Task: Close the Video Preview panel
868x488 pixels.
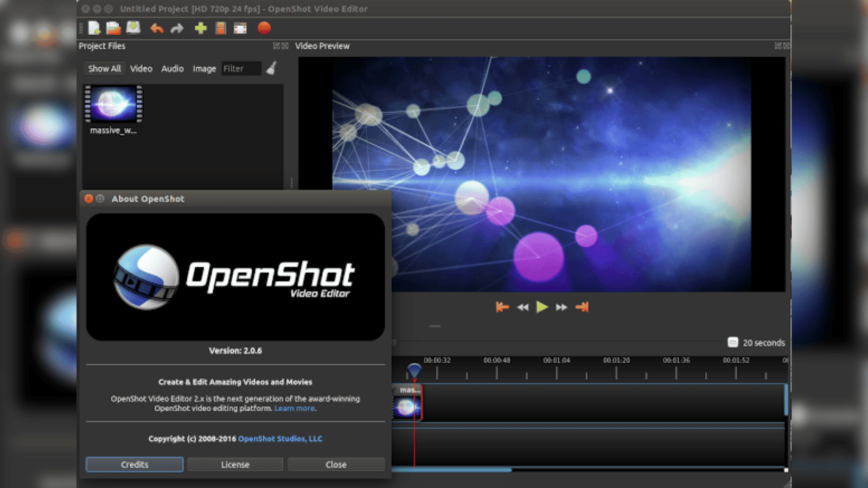Action: pos(786,46)
